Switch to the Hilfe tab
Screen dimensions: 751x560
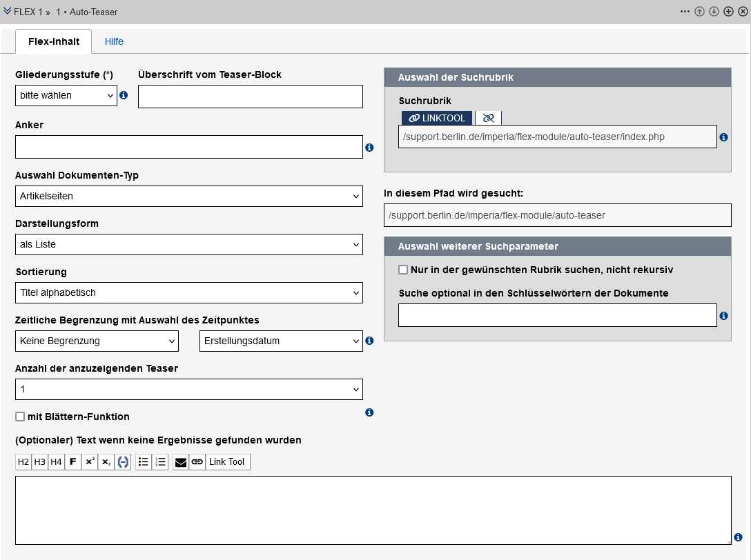pos(114,41)
